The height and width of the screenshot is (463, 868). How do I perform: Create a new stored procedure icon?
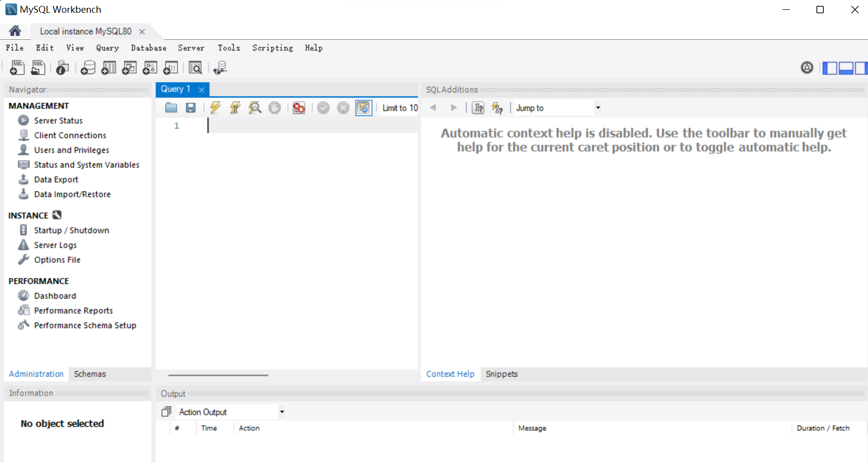[150, 67]
